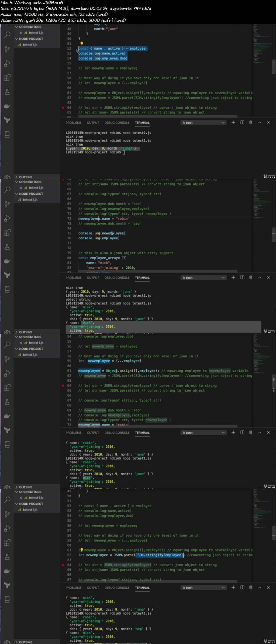The image size is (276, 644).
Task: Toggle line 64 breakpoint in 00:02:04 frame
Action: tap(63, 108)
